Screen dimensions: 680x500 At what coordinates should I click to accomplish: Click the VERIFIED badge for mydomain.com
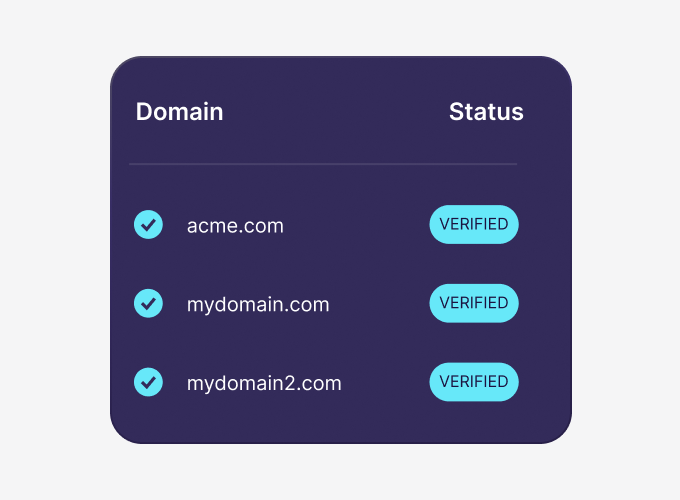pyautogui.click(x=474, y=303)
